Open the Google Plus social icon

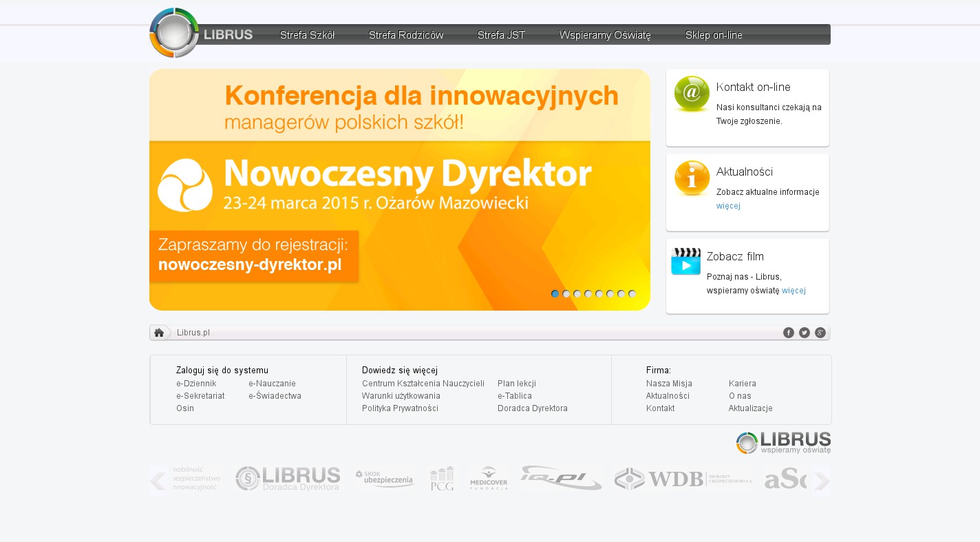(x=820, y=333)
